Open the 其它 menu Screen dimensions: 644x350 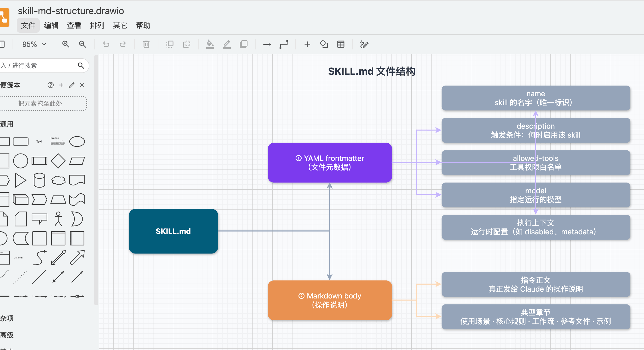tap(120, 25)
